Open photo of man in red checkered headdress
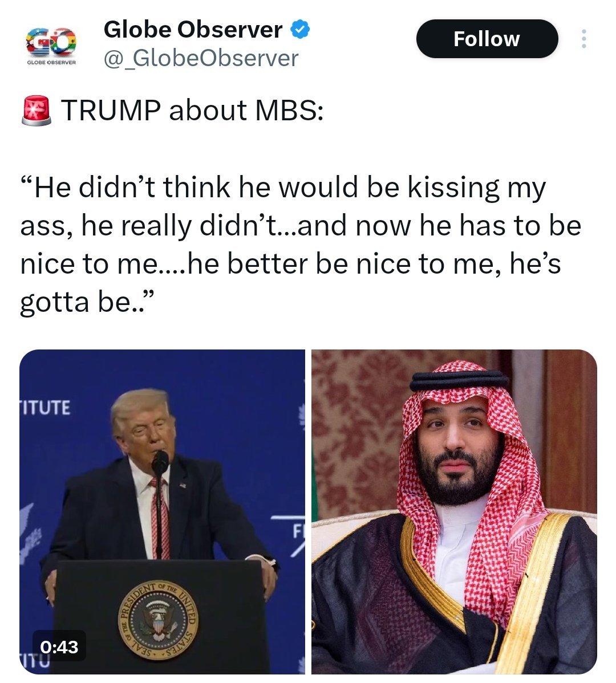 click(x=454, y=511)
